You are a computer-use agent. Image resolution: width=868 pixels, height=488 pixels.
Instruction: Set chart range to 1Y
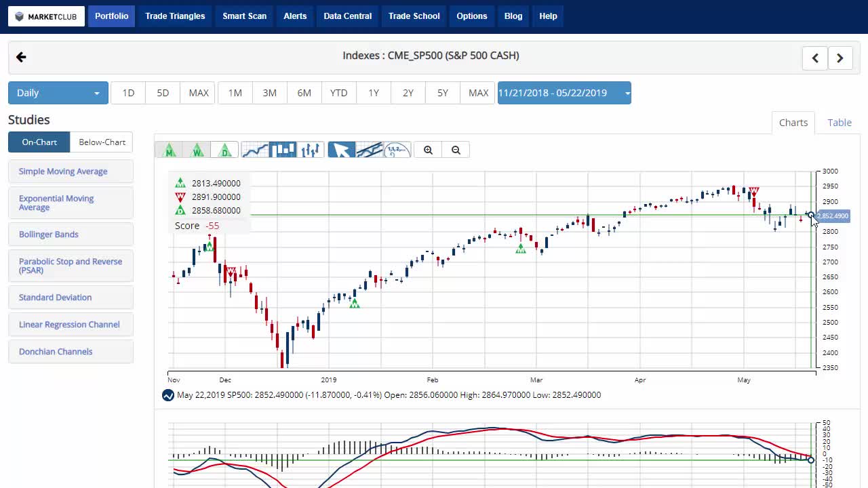pos(374,93)
